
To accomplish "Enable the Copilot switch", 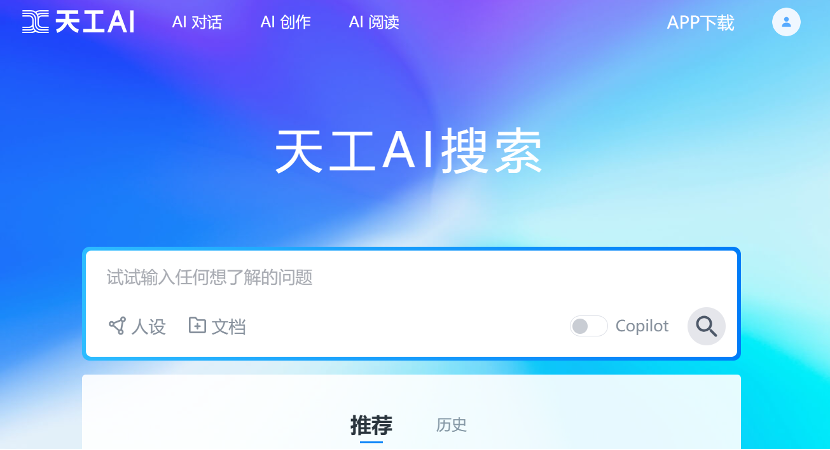I will tap(588, 326).
